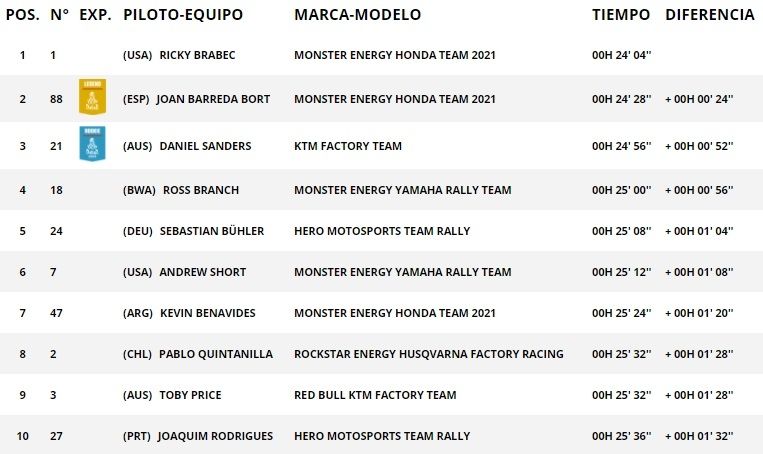Screen dimensions: 763x454
Task: Select the TIEMPO column header
Action: (621, 15)
